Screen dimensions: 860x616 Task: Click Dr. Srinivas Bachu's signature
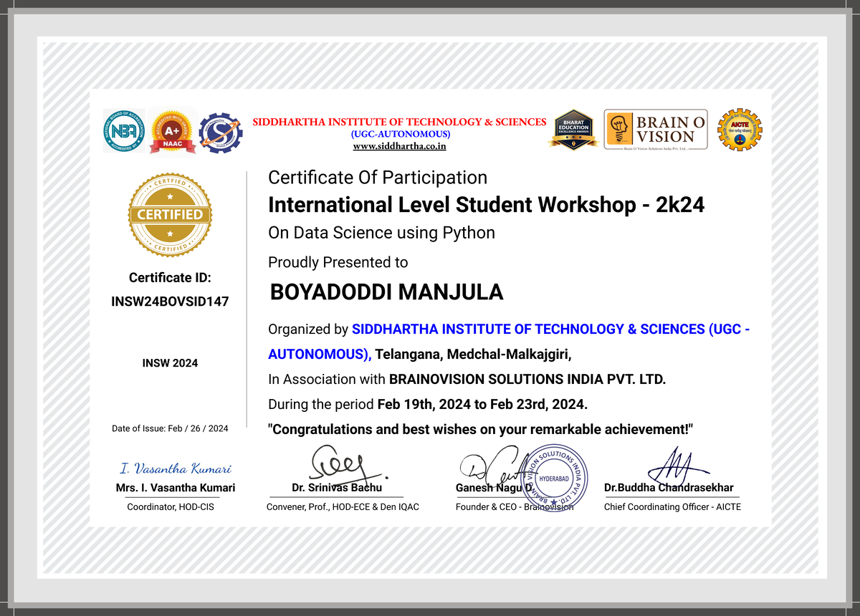coord(344,466)
